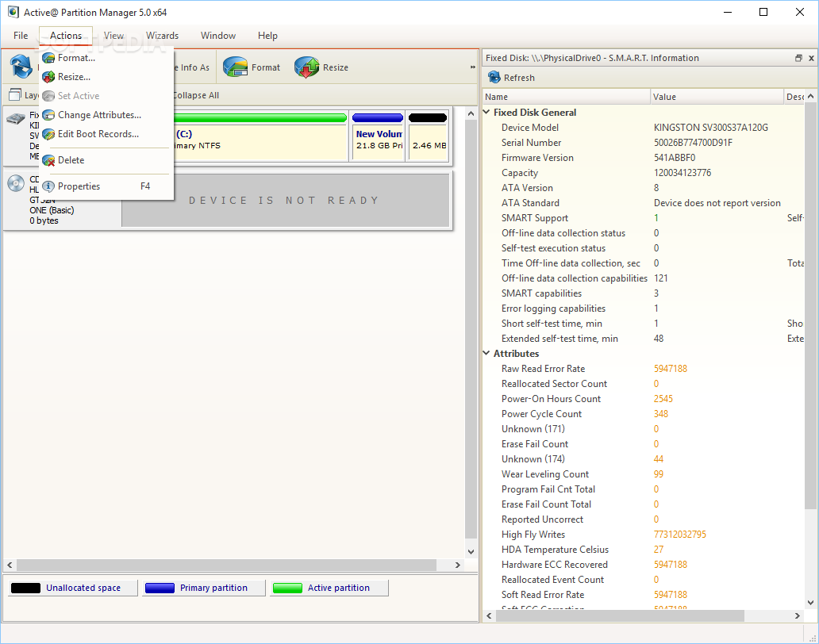
Task: Select the Serial Number row
Action: tap(643, 143)
